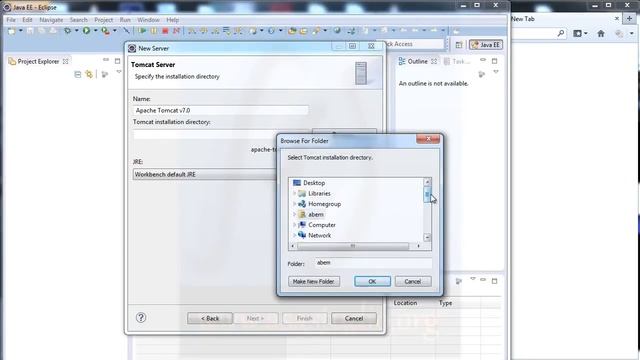The height and width of the screenshot is (360, 640).
Task: Click the browser bookmarks list icon
Action: click(x=578, y=34)
